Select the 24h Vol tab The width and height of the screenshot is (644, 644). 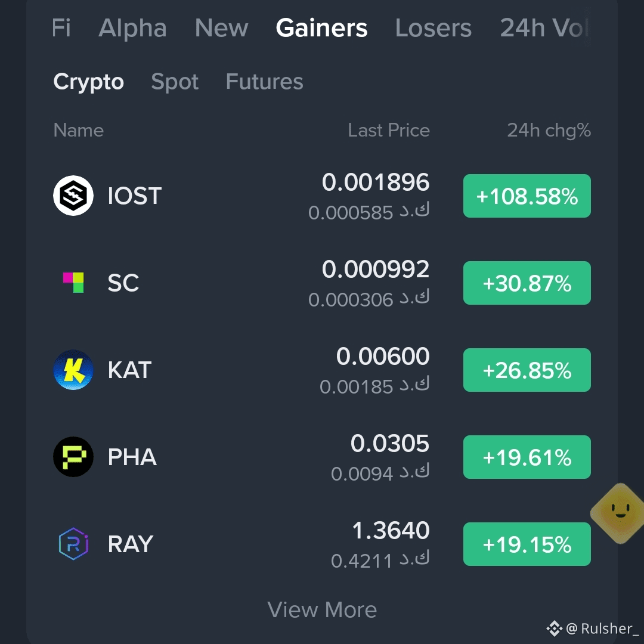click(544, 28)
